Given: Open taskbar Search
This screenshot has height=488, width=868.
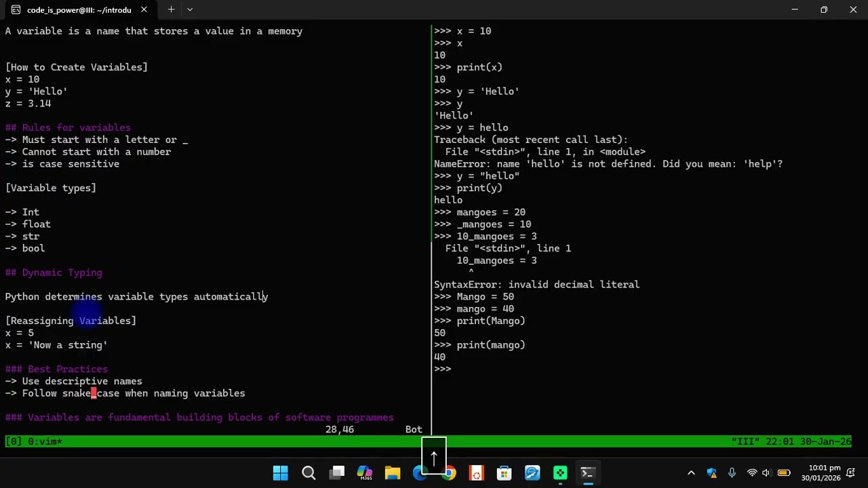Looking at the screenshot, I should point(309,473).
